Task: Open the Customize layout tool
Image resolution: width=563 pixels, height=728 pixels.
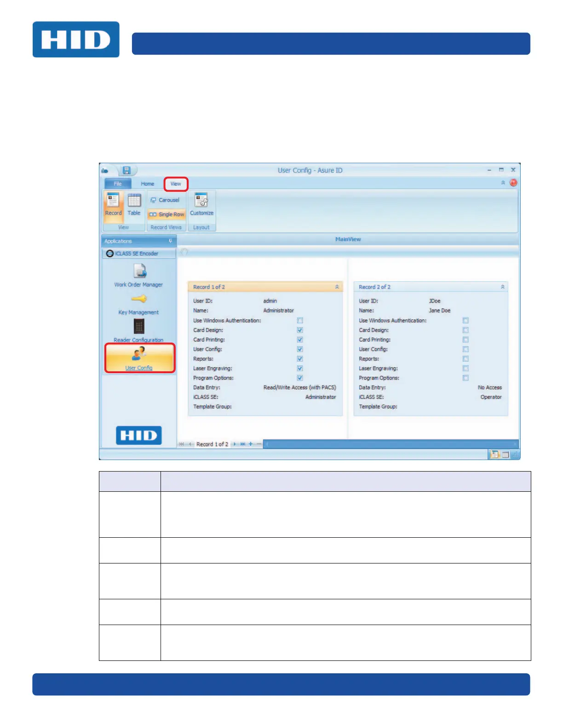Action: pyautogui.click(x=201, y=205)
